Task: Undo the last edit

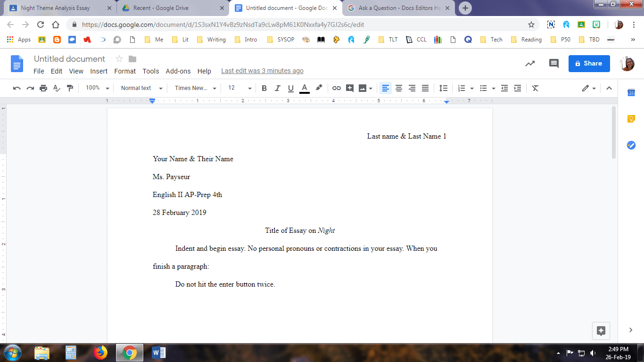Action: [17, 88]
